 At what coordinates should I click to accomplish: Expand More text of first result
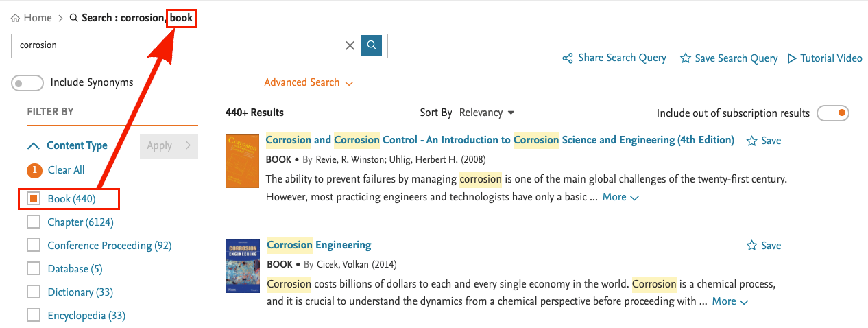[620, 197]
